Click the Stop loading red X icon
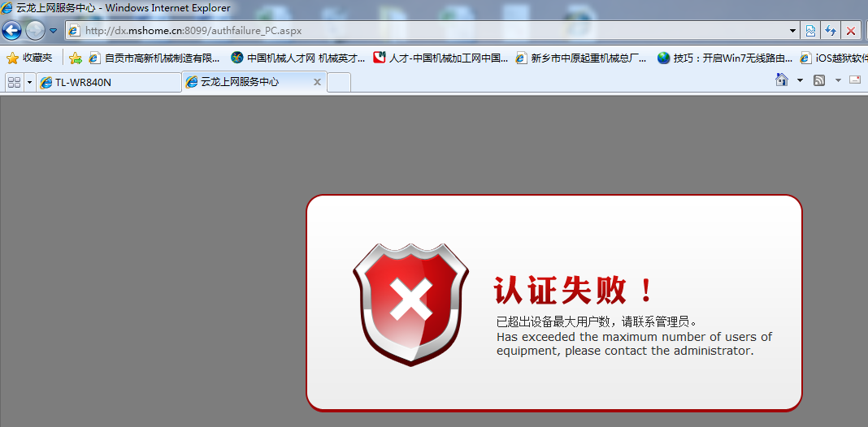 pos(850,30)
